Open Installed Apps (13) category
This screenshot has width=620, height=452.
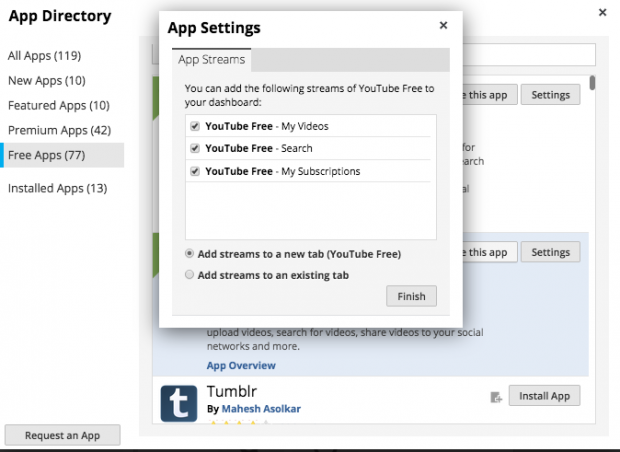click(x=57, y=188)
